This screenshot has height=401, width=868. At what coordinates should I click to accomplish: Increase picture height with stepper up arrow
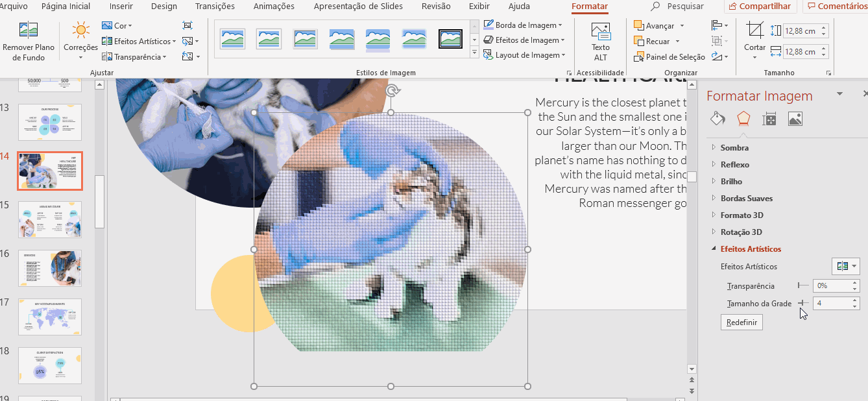(825, 27)
